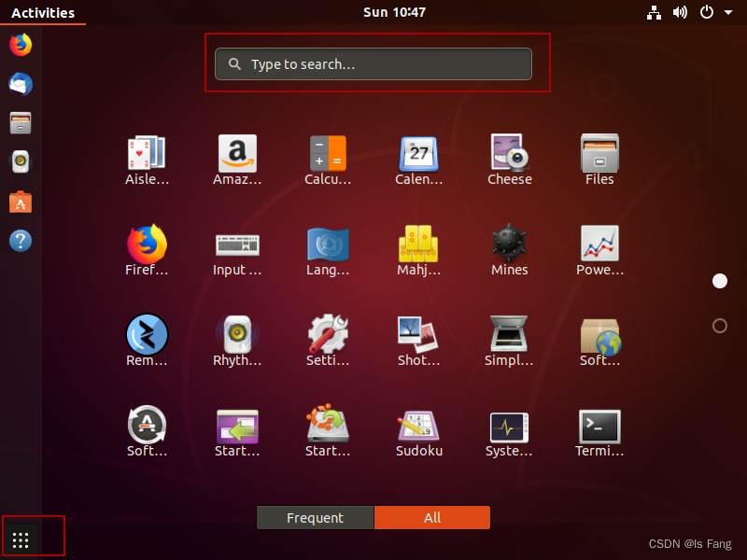Switch to the All apps view
Viewport: 747px width, 560px height.
[x=432, y=518]
